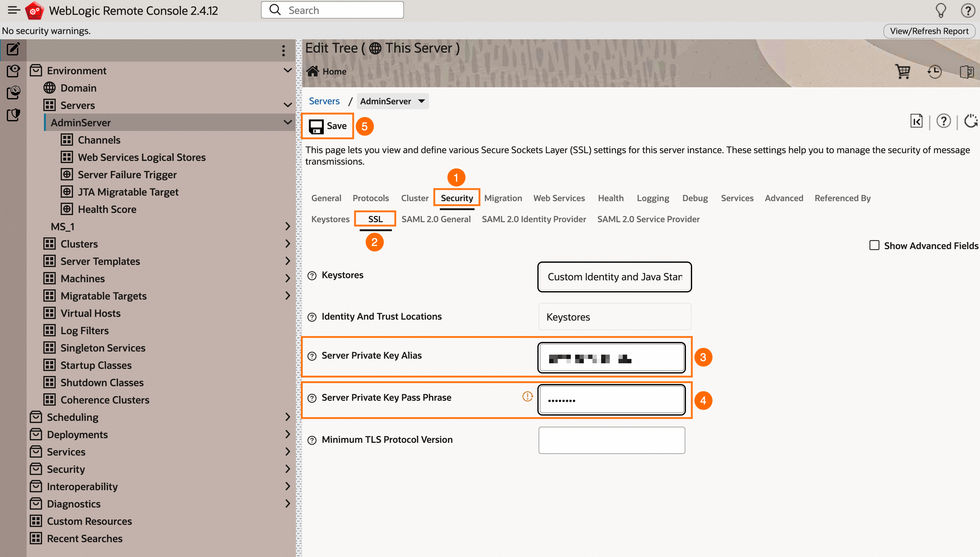Viewport: 980px width, 557px height.
Task: Open the lightbulb tips icon
Action: 941,10
